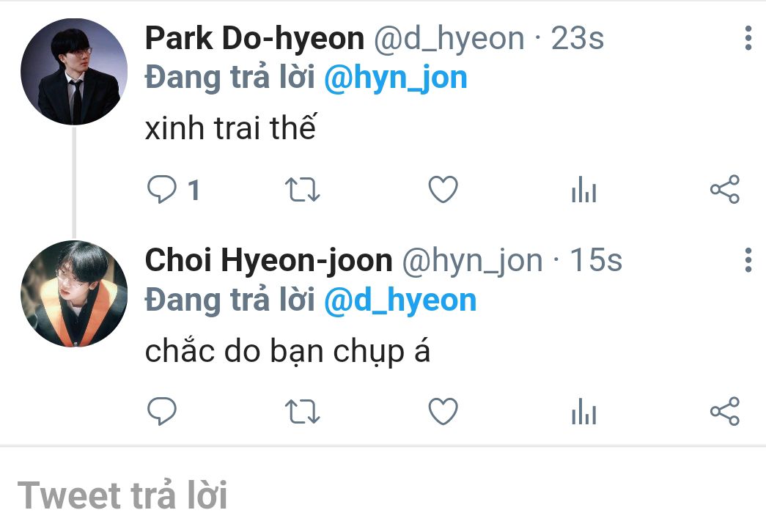Reply to Choi Hyeon-joon's tweet

[x=162, y=411]
